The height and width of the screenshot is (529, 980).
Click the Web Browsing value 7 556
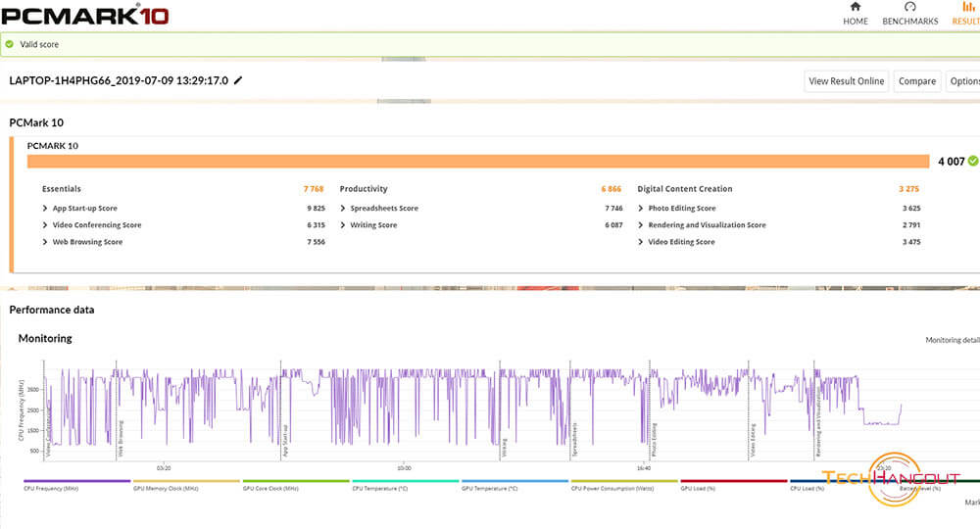(x=317, y=242)
